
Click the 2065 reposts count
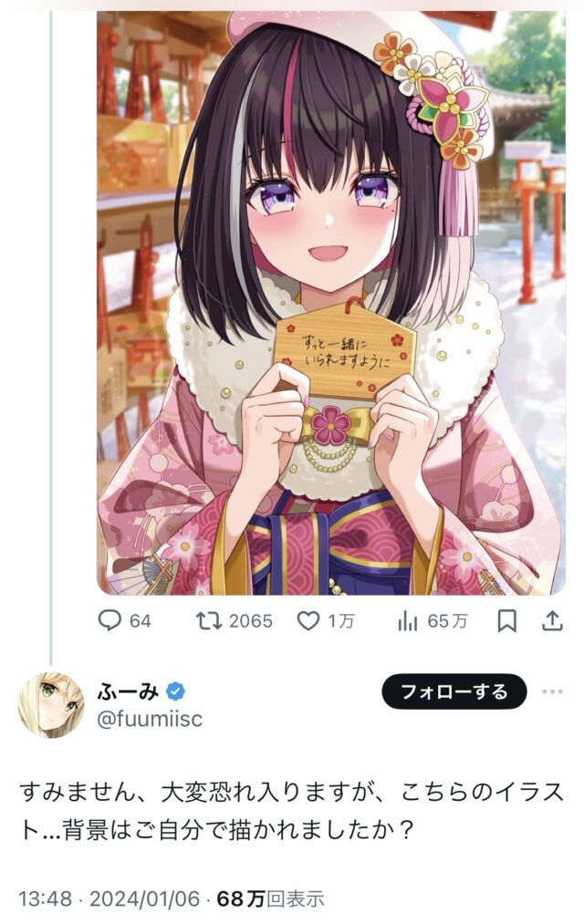pos(250,621)
